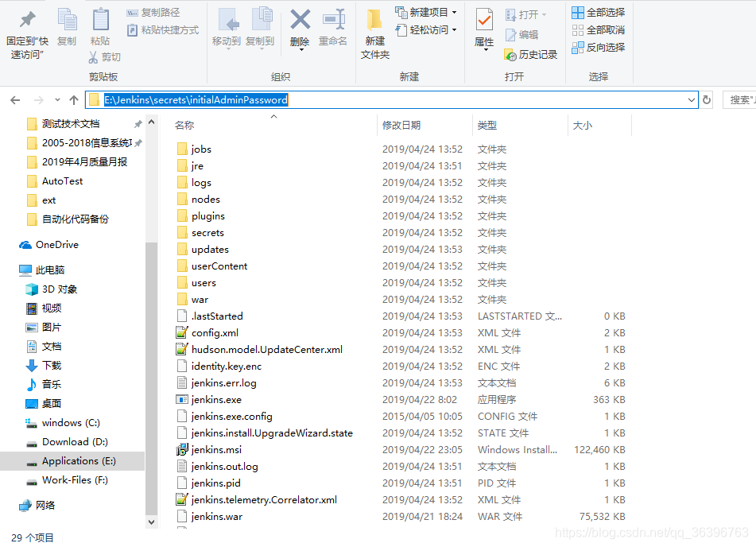
Task: Open the New item (新建项目) dropdown
Action: tap(426, 12)
